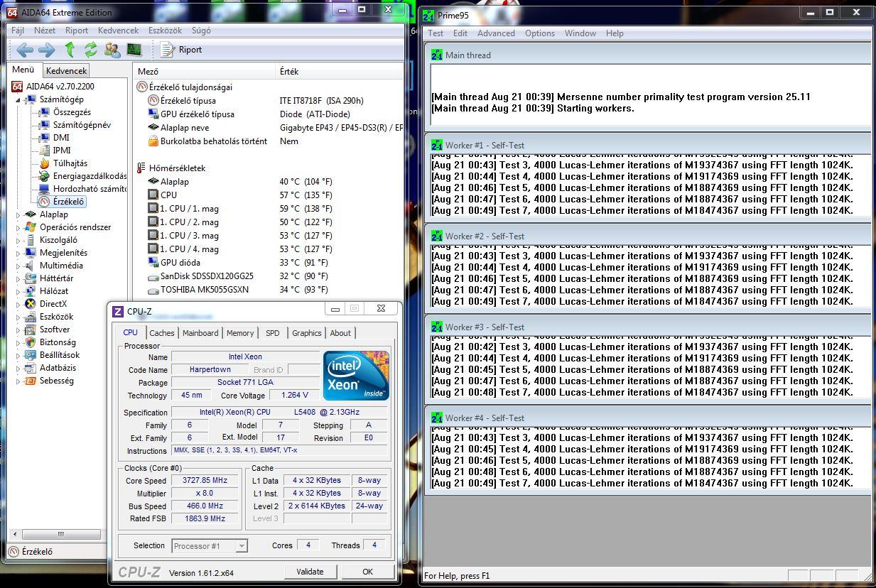This screenshot has height=588, width=876.
Task: Open the Fájl menu in AIDA64
Action: (18, 31)
